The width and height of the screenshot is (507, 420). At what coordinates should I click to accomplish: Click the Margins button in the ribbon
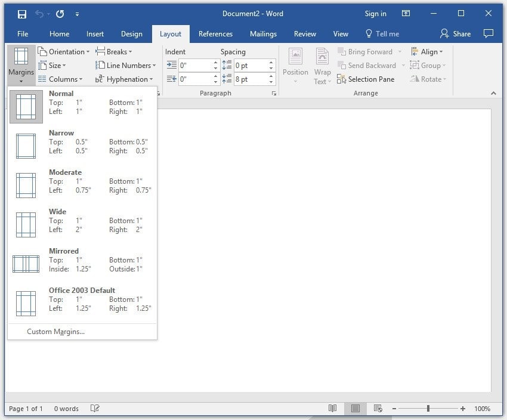pos(21,65)
